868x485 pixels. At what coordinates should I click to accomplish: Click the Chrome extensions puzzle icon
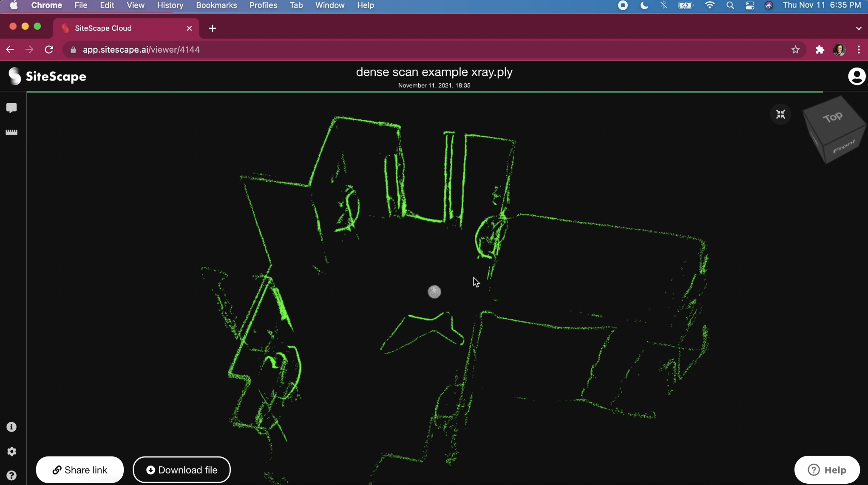[x=820, y=50]
